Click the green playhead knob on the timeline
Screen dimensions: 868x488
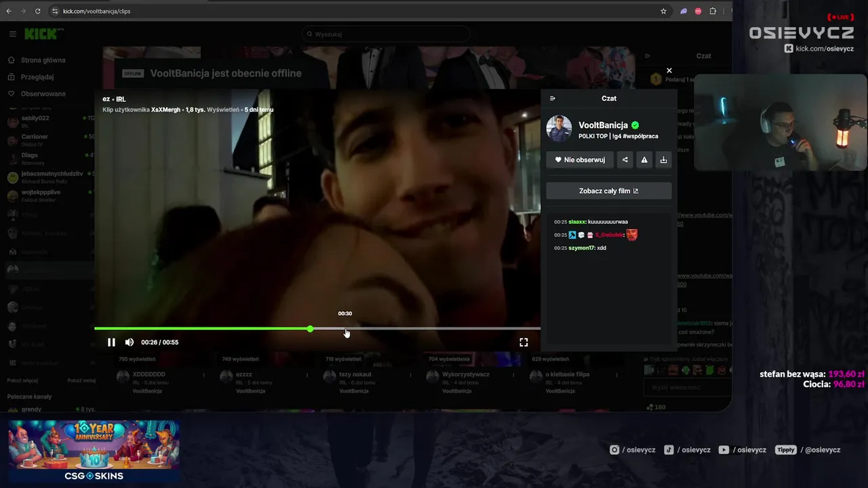pyautogui.click(x=310, y=329)
